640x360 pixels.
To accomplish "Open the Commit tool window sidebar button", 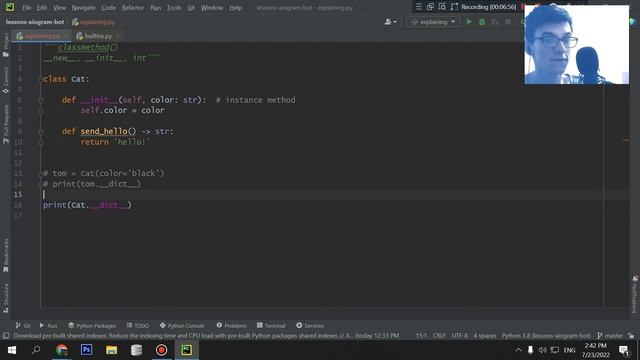I will coord(5,80).
